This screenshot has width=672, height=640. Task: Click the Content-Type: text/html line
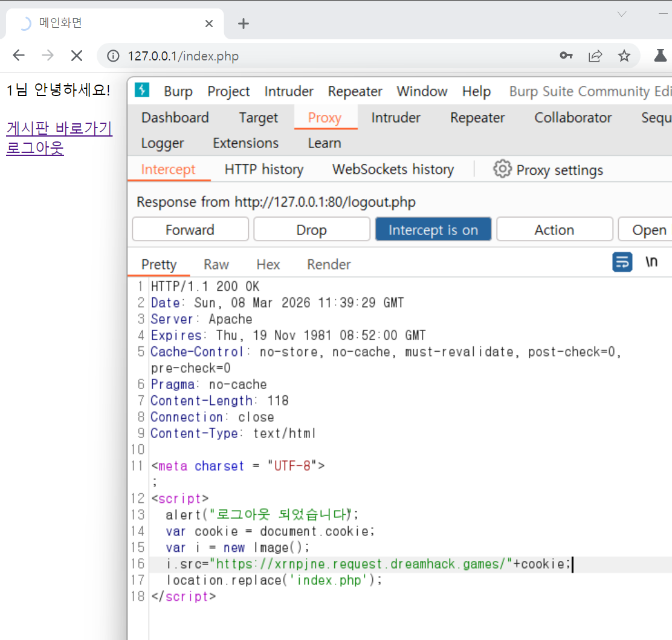click(x=234, y=433)
